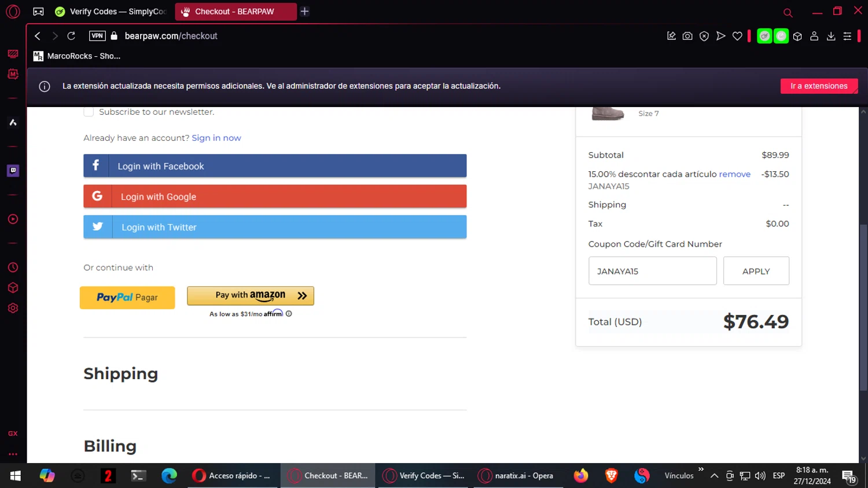868x488 pixels.
Task: Click the Shipping section heading
Action: 120,373
